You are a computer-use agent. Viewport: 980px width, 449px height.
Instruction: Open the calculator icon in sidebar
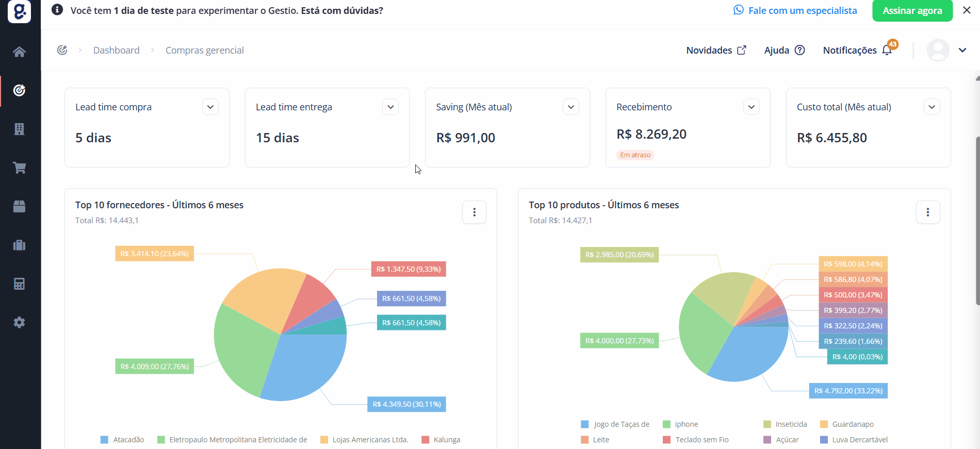tap(19, 284)
